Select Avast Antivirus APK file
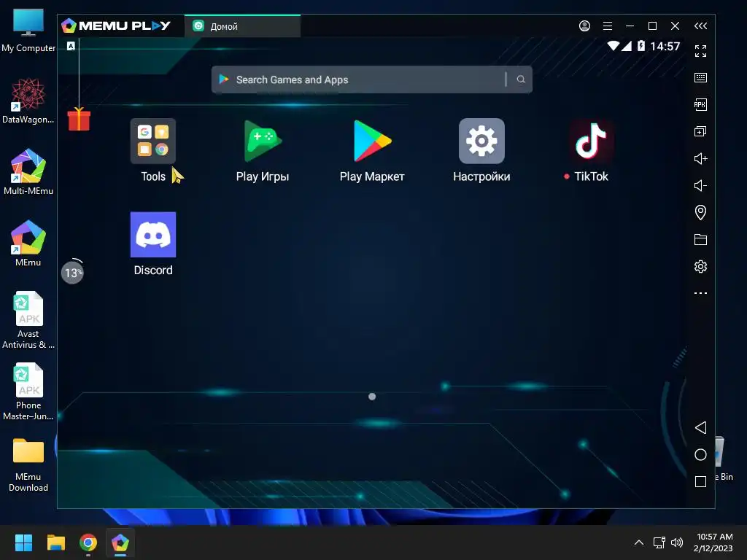The image size is (747, 560). tap(28, 320)
